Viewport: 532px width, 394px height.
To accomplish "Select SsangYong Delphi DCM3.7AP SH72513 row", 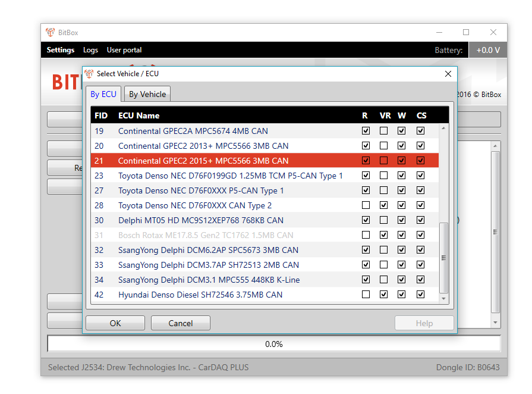I will tap(208, 265).
